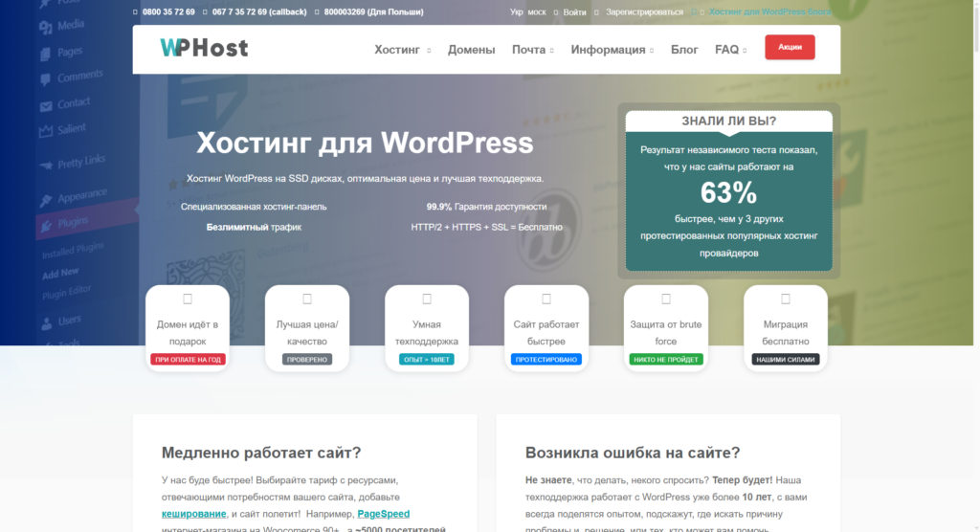Click the "Возникла ошибка на сайте?" heading
980x532 pixels.
[633, 453]
